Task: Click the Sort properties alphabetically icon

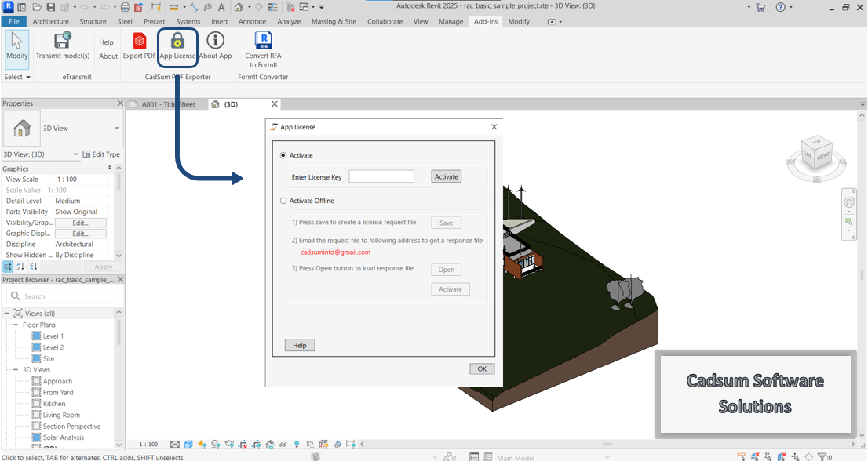Action: click(x=20, y=267)
